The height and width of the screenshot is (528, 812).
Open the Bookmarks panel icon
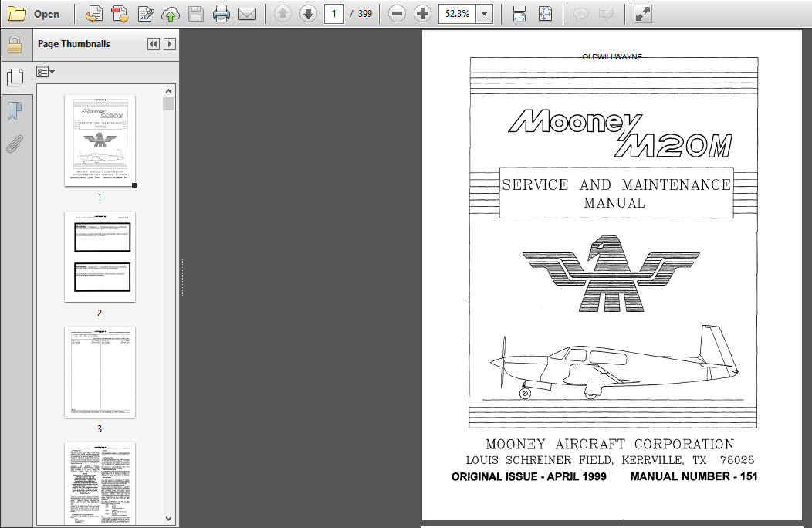point(15,110)
